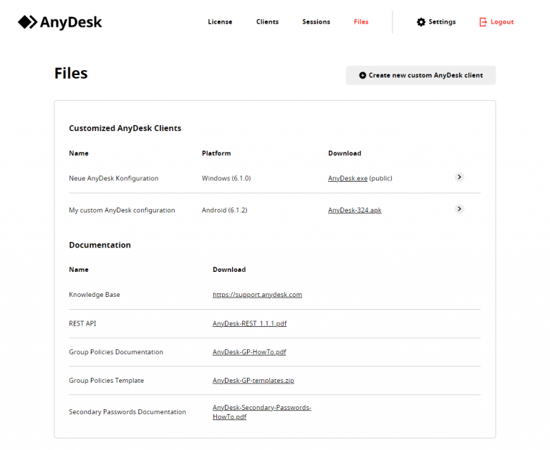
Task: Click 'Name' header in Customized Clients table
Action: [79, 153]
